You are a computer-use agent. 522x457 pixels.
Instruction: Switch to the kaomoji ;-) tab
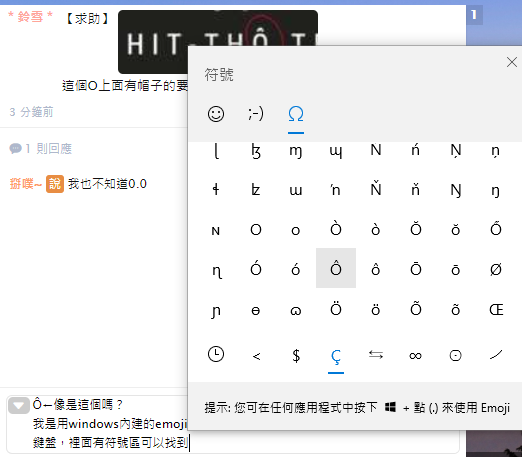(x=256, y=114)
